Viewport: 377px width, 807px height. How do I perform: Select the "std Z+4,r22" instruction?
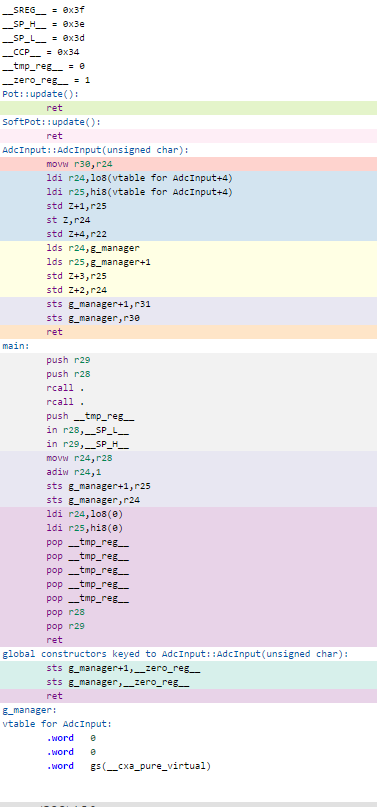click(77, 234)
